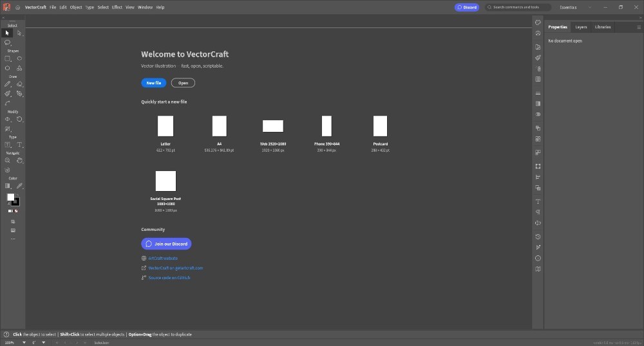Set the paint to none with the red-slash box
Image resolution: width=644 pixels, height=346 pixels.
click(16, 211)
